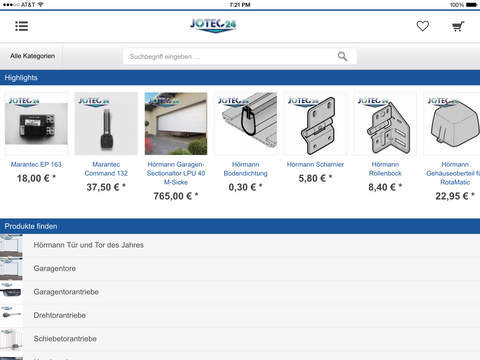Open the wishlist heart icon

[423, 26]
